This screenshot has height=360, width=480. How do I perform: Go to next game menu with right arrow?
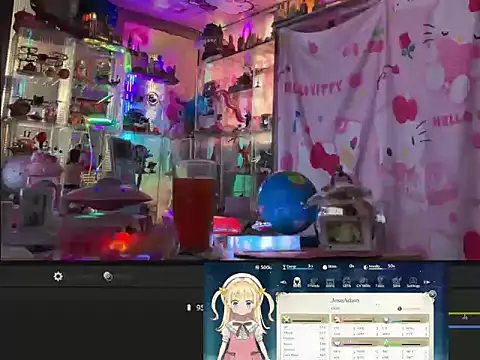tap(427, 282)
